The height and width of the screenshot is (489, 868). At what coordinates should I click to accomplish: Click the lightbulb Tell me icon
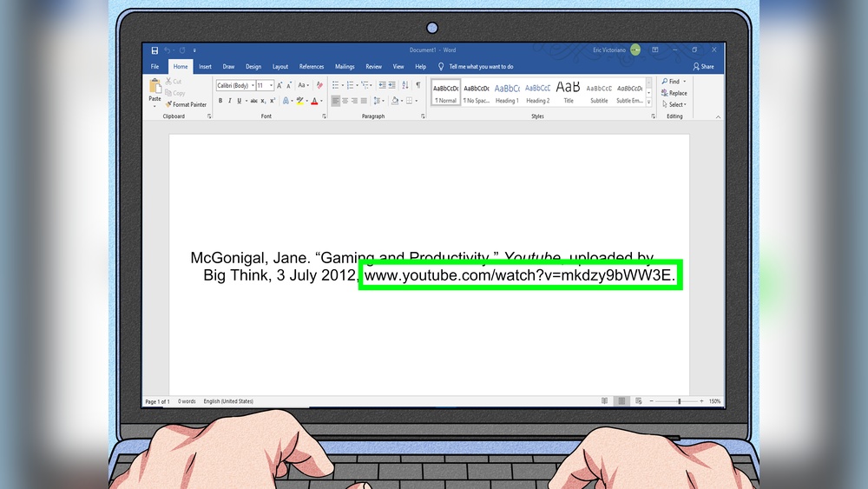pos(441,67)
